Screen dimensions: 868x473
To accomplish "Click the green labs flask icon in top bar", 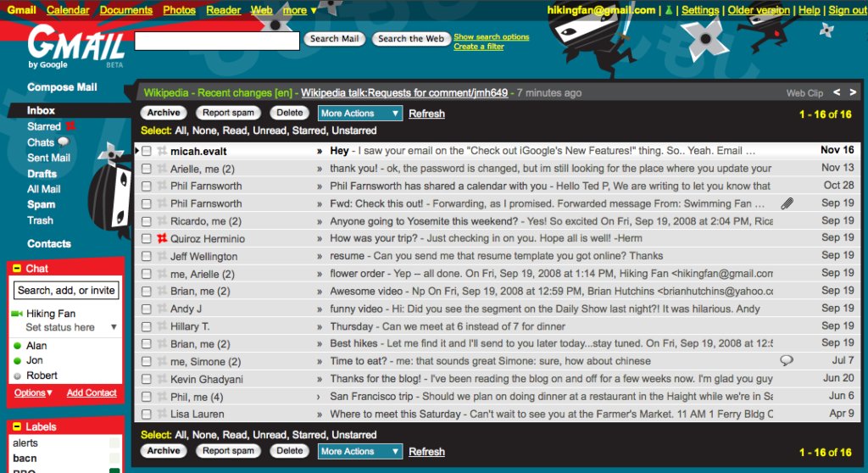I will pos(669,10).
